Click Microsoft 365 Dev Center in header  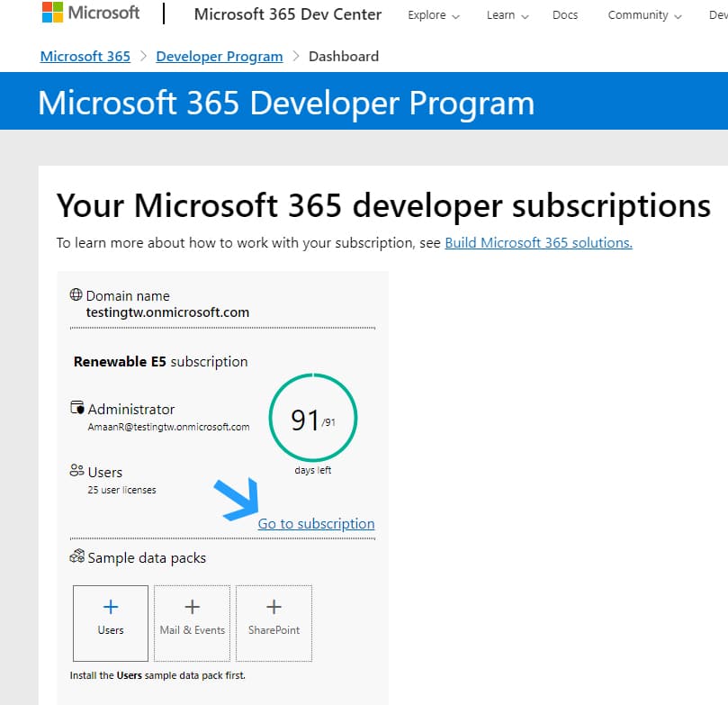287,14
